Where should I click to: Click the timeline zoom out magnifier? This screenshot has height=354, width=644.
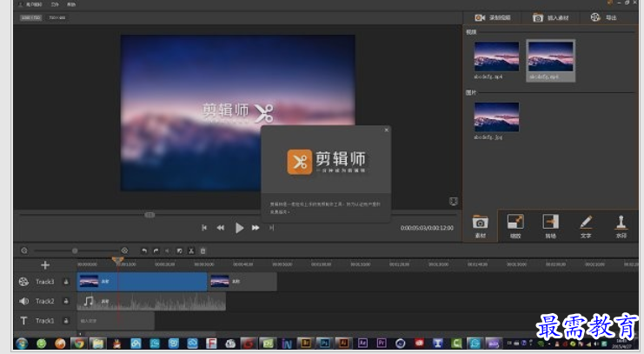click(24, 250)
